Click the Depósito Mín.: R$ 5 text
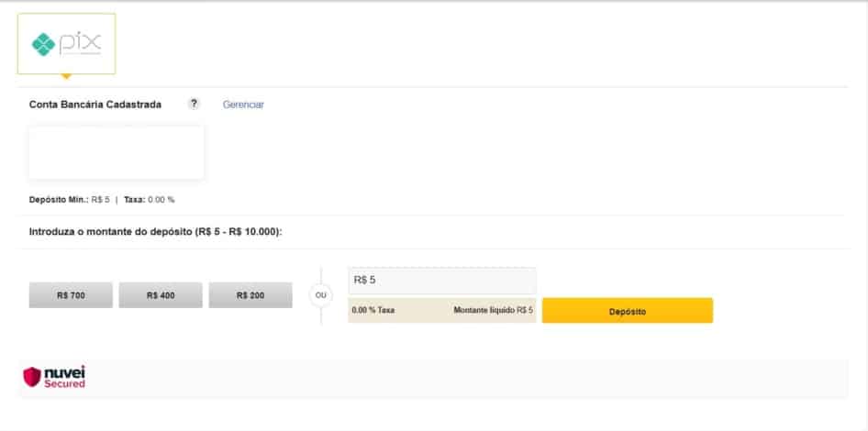Screen dimensions: 868x431 tap(69, 200)
